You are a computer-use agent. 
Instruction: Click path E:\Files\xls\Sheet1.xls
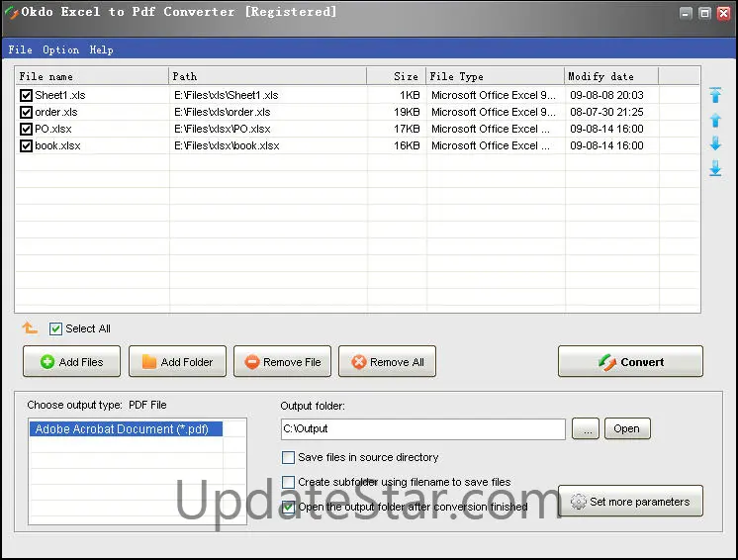coord(226,95)
